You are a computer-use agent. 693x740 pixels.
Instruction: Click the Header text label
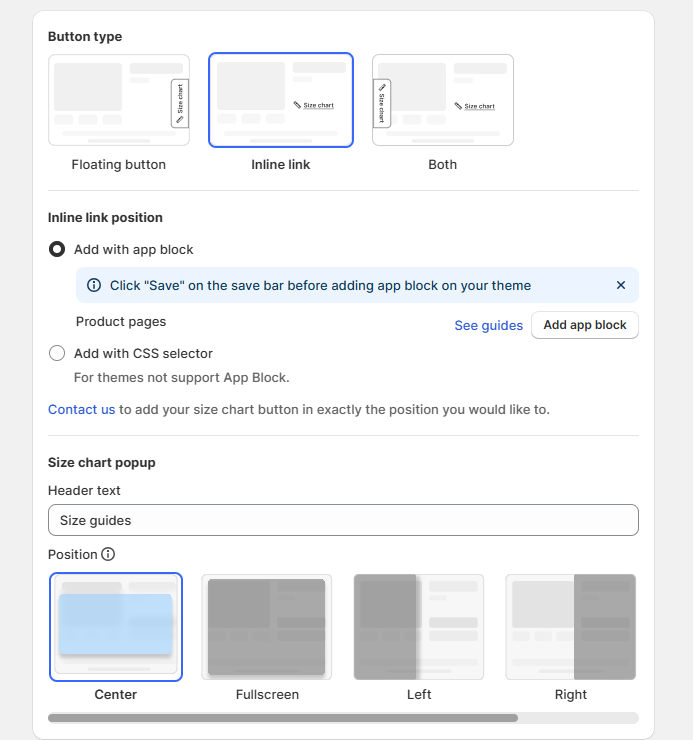click(84, 490)
